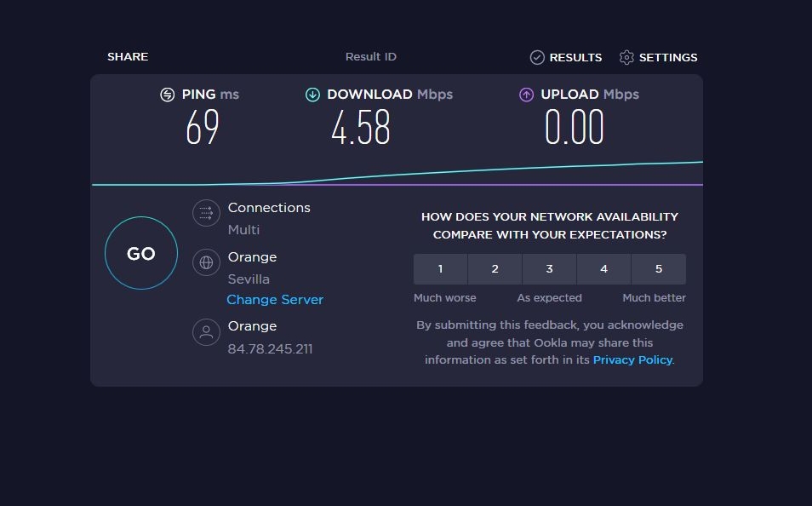The image size is (812, 506).
Task: Select rating 3 as expected
Action: point(550,269)
